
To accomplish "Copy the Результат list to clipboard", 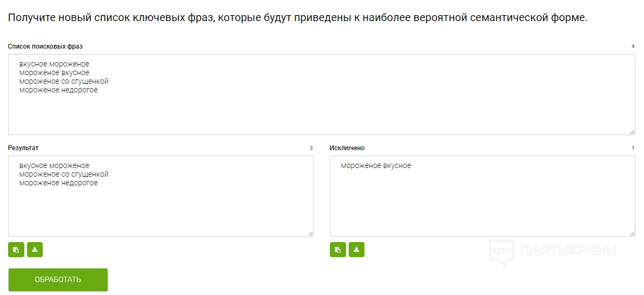I will (x=16, y=250).
